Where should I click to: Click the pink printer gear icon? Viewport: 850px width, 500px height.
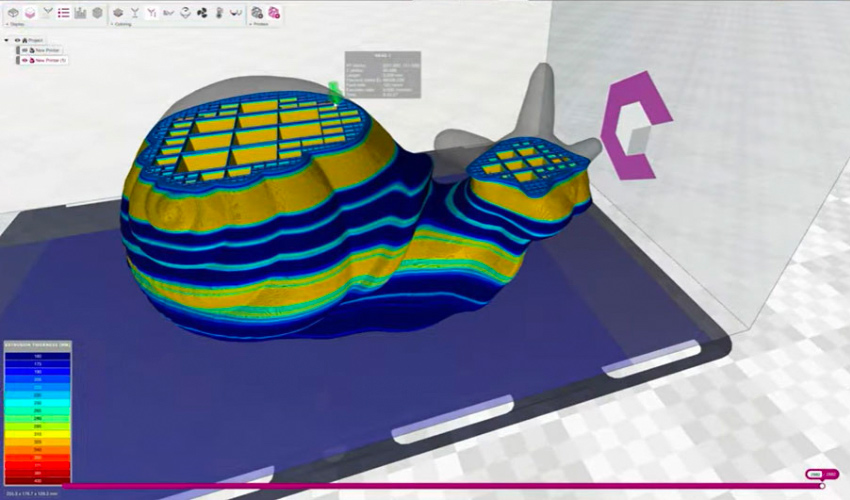click(x=274, y=12)
